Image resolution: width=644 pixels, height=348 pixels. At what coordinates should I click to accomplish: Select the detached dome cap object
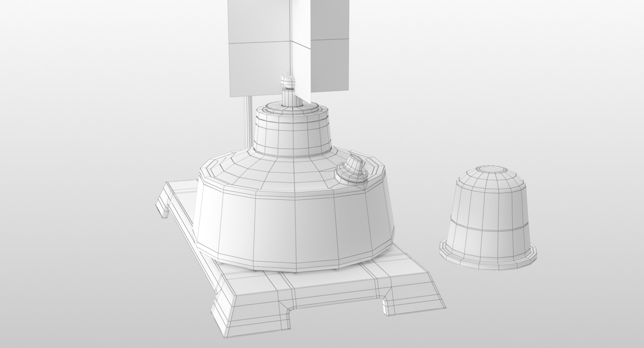tap(488, 217)
